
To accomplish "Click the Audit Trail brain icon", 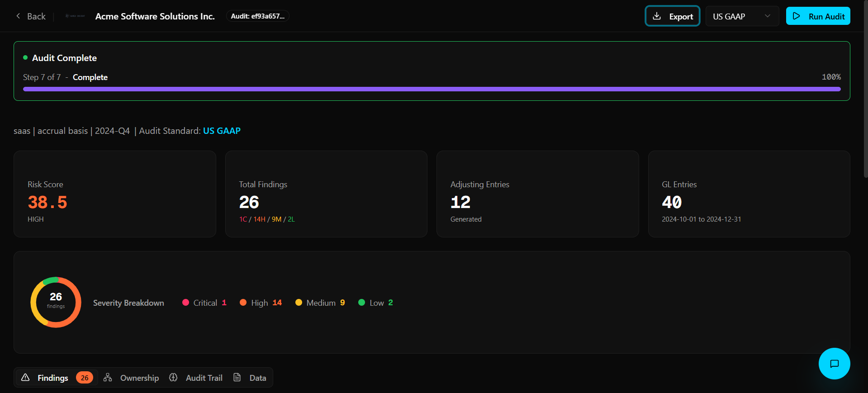I will coord(173,378).
